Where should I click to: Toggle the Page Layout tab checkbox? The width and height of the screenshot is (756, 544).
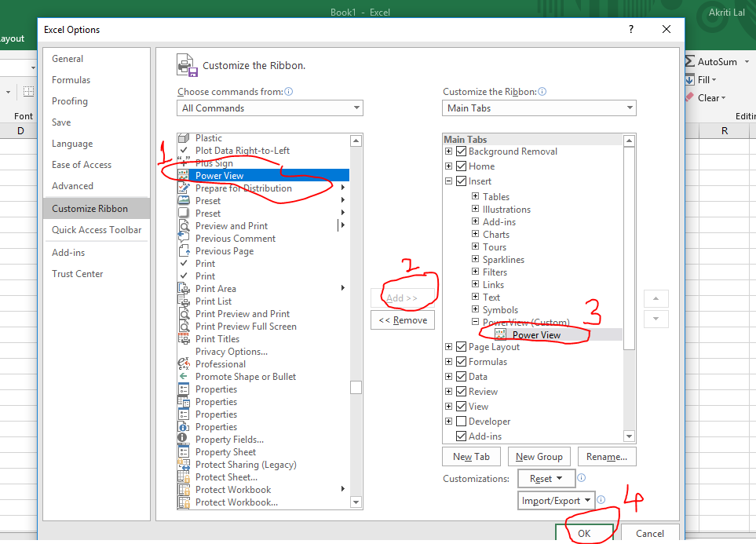click(461, 347)
